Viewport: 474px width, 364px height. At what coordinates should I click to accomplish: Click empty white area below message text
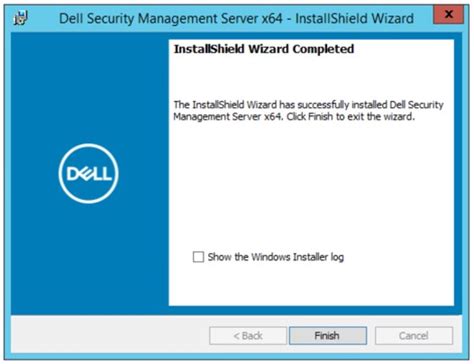point(311,183)
